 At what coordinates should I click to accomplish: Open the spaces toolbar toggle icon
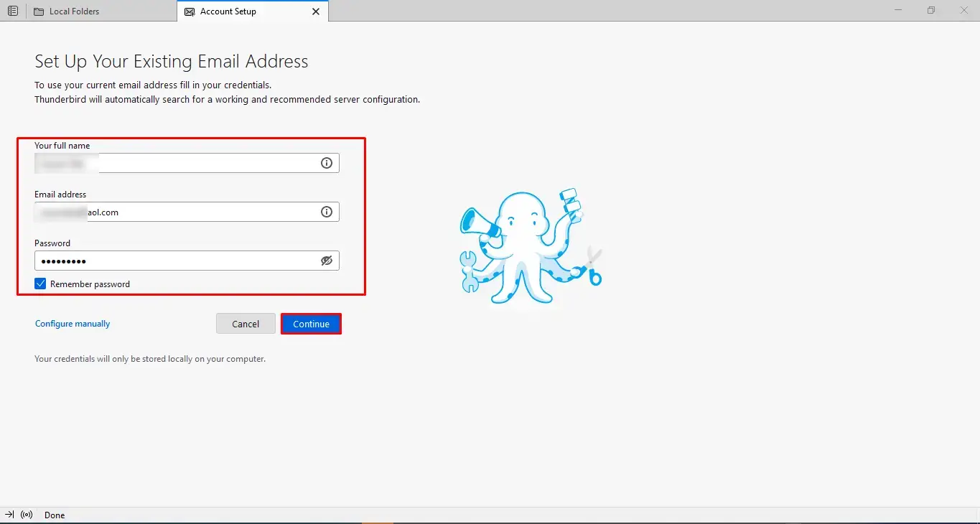pyautogui.click(x=13, y=11)
